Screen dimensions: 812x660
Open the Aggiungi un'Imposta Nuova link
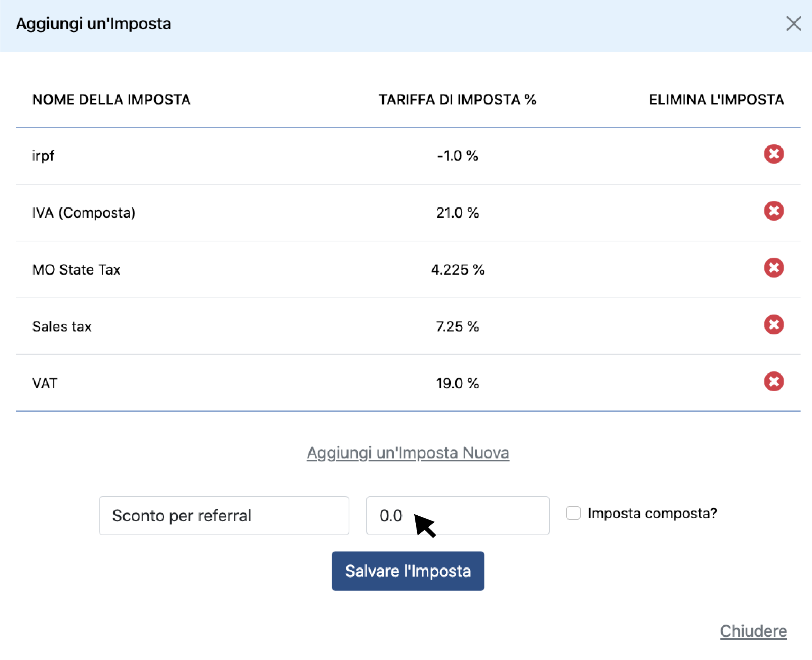coord(408,453)
